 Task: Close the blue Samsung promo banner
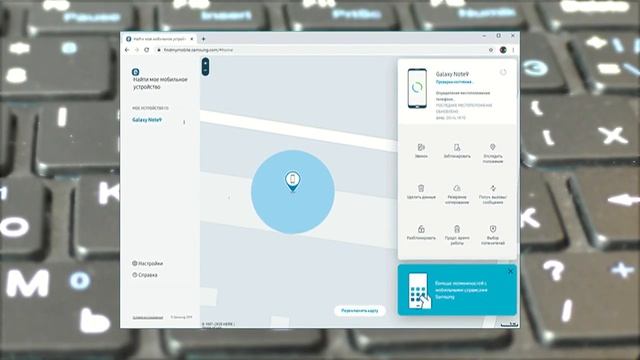pyautogui.click(x=510, y=271)
